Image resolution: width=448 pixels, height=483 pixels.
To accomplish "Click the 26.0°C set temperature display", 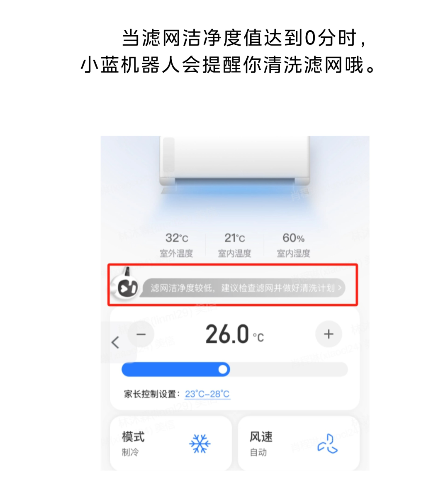I will pos(235,334).
